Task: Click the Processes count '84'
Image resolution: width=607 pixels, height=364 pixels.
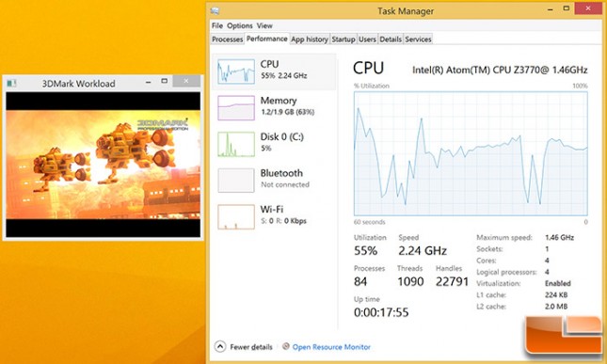Action: [360, 281]
